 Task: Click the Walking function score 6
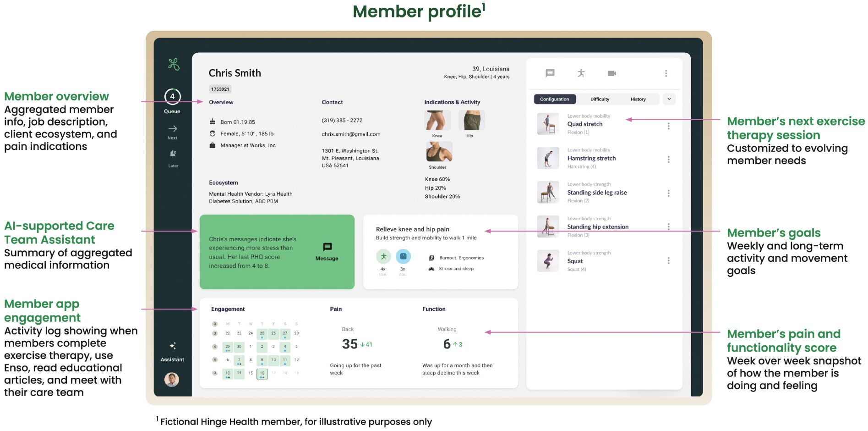(447, 344)
